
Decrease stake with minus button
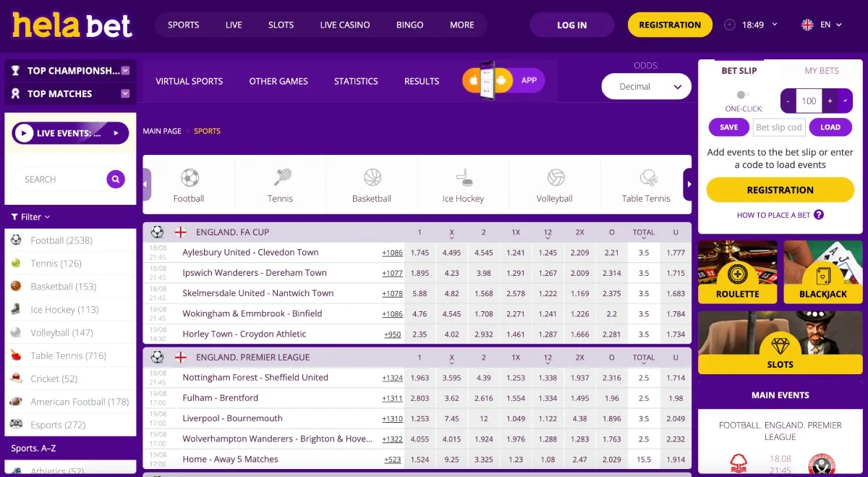click(x=788, y=101)
